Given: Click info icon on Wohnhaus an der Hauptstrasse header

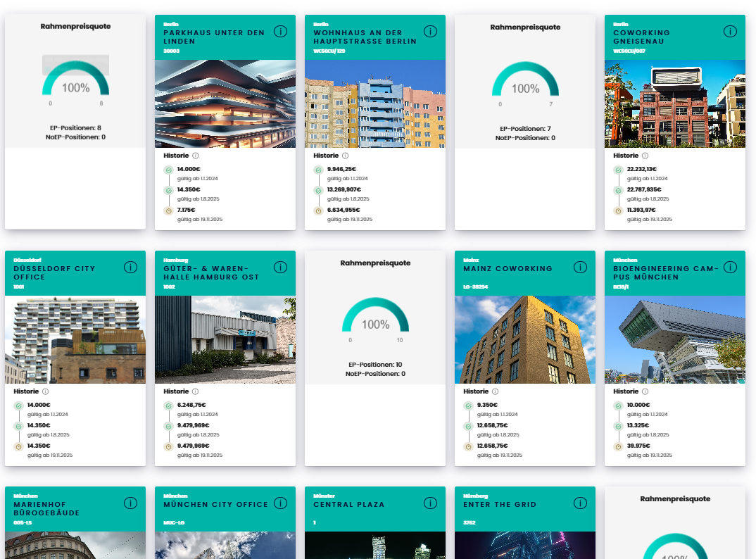Looking at the screenshot, I should pos(430,32).
